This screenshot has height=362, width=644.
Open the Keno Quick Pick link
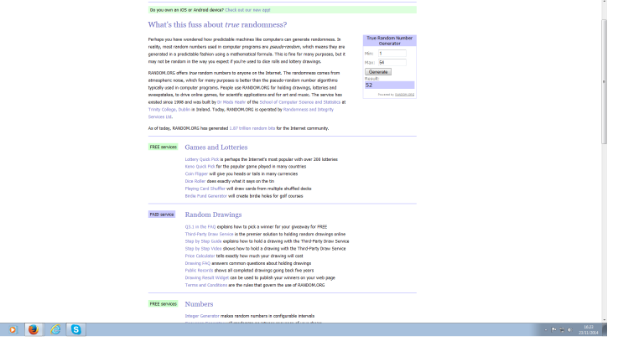coord(200,167)
